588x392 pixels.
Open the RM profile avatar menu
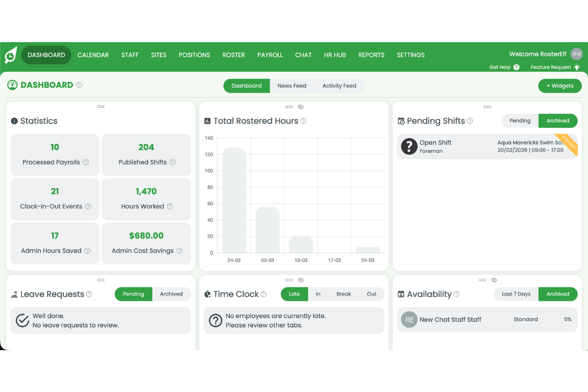coord(576,54)
